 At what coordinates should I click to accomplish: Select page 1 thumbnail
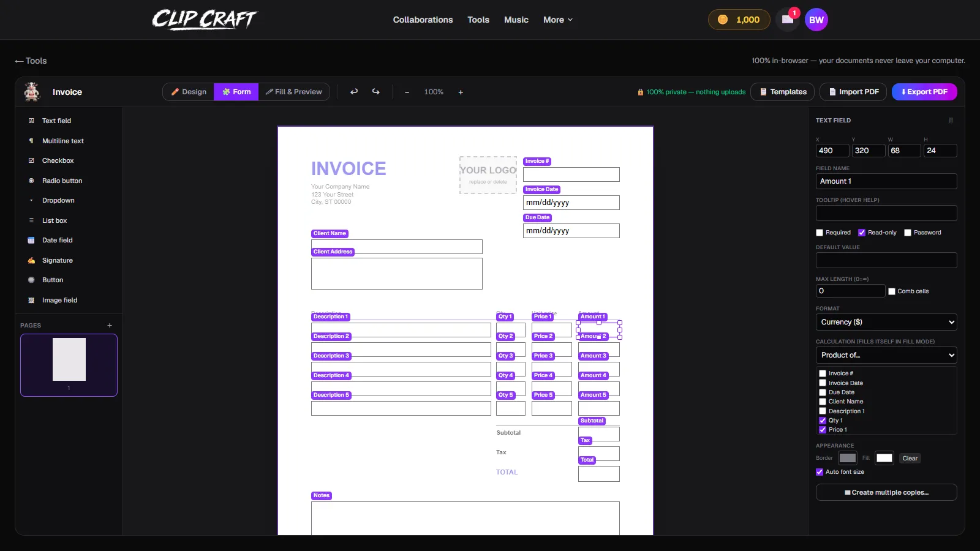[x=69, y=365]
